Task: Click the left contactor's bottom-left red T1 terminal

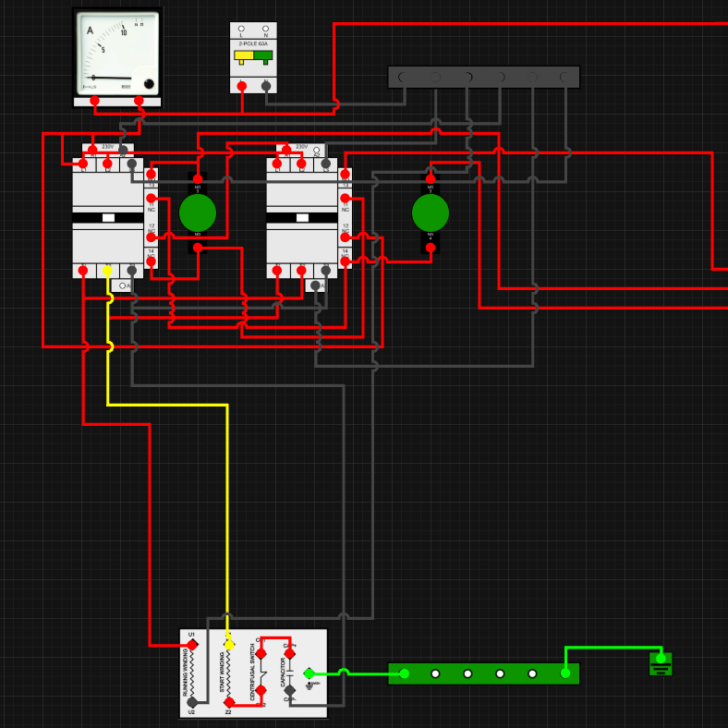Action: click(83, 270)
